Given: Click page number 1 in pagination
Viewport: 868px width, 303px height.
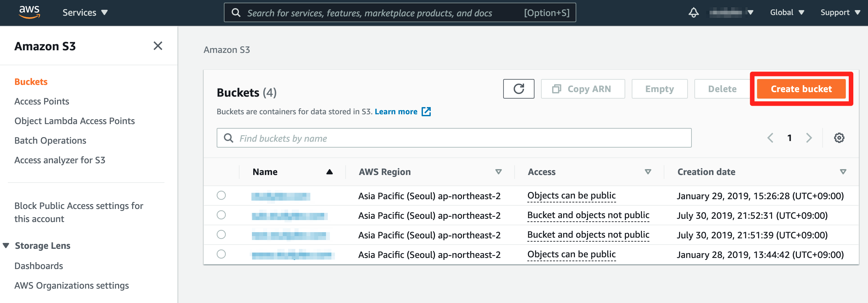Looking at the screenshot, I should (789, 138).
